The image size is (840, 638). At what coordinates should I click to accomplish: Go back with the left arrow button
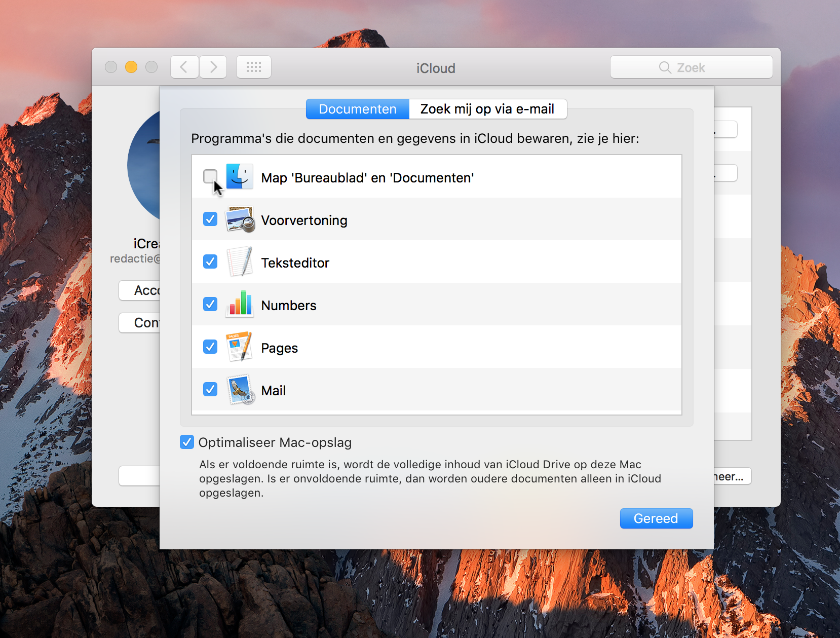point(184,67)
